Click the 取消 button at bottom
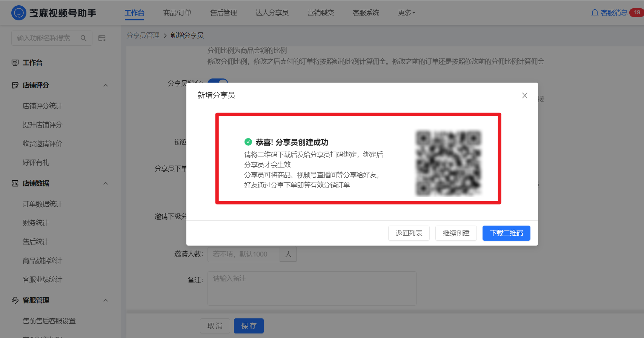Image resolution: width=644 pixels, height=338 pixels. pyautogui.click(x=215, y=326)
